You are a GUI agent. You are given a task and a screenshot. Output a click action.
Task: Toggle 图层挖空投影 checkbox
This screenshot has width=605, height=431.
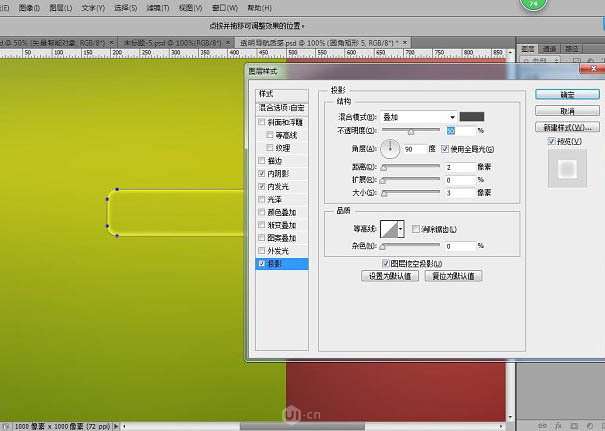[385, 264]
